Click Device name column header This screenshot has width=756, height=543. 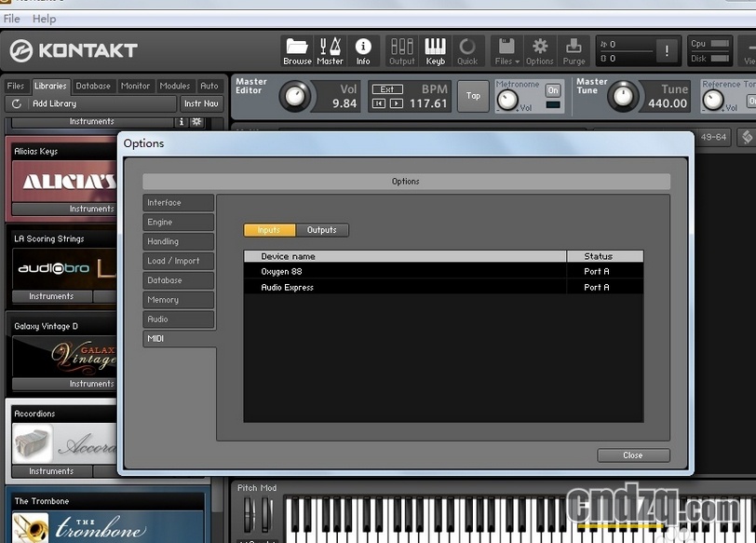pos(405,256)
